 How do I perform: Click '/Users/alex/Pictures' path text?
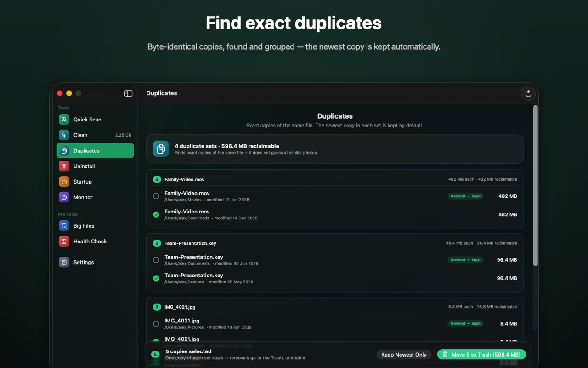coord(184,328)
